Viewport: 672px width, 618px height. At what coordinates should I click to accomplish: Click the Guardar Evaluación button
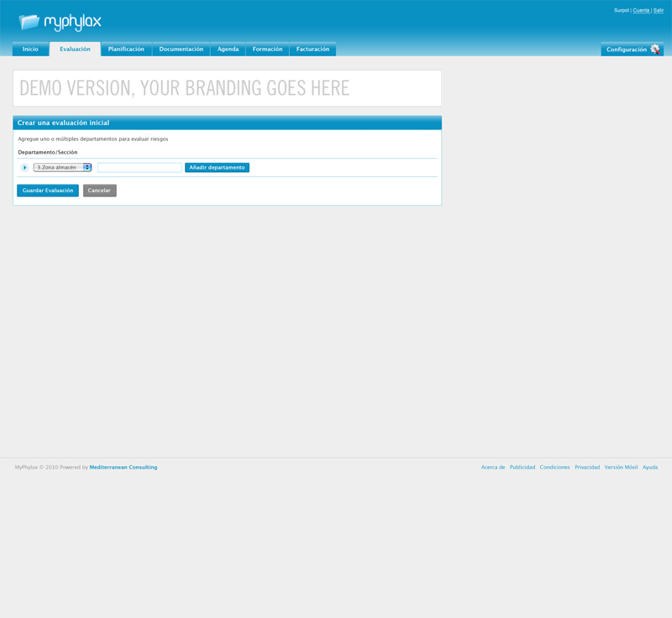(48, 191)
